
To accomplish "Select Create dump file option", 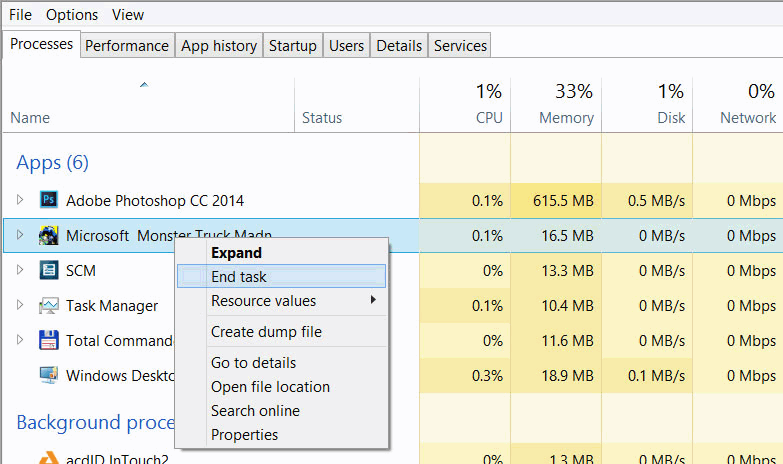I will tap(266, 332).
